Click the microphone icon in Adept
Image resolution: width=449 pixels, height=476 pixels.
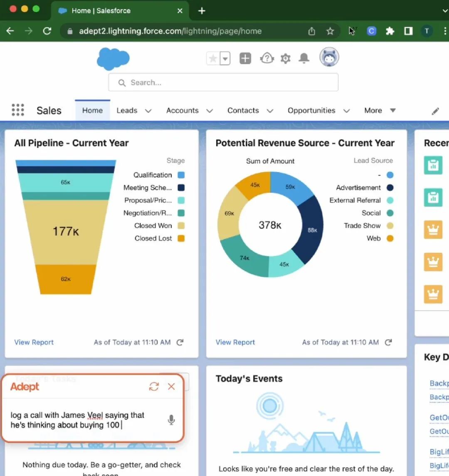click(x=171, y=420)
